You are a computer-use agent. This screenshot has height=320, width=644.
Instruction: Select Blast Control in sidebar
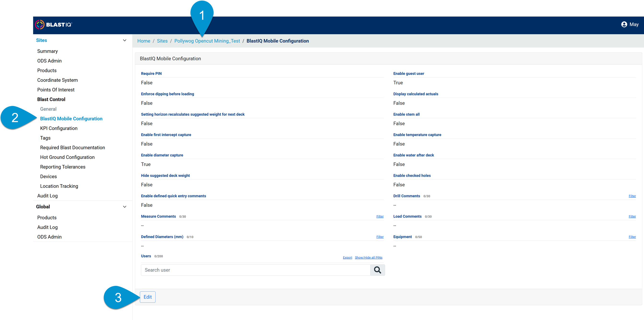[51, 99]
